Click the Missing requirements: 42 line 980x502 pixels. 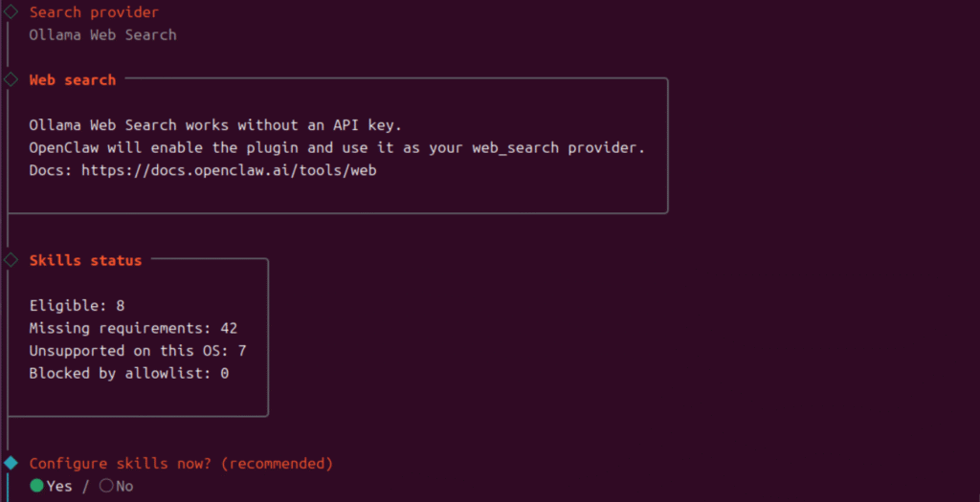coord(132,328)
